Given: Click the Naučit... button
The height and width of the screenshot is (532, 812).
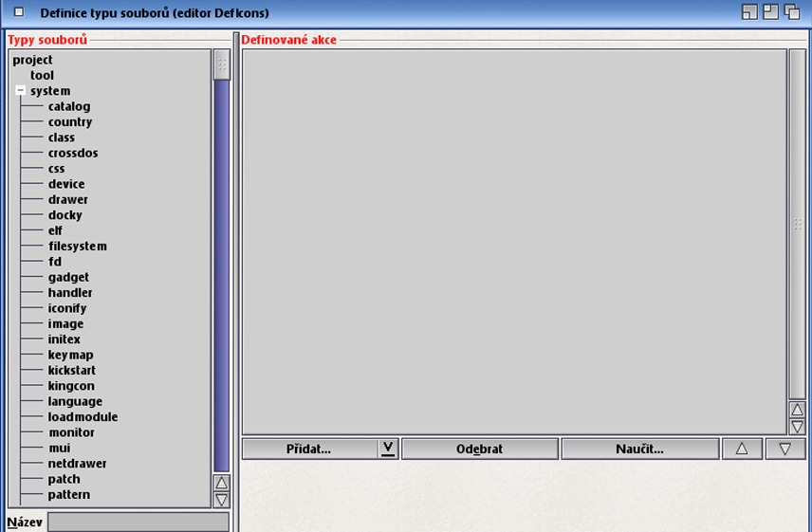Looking at the screenshot, I should 639,449.
